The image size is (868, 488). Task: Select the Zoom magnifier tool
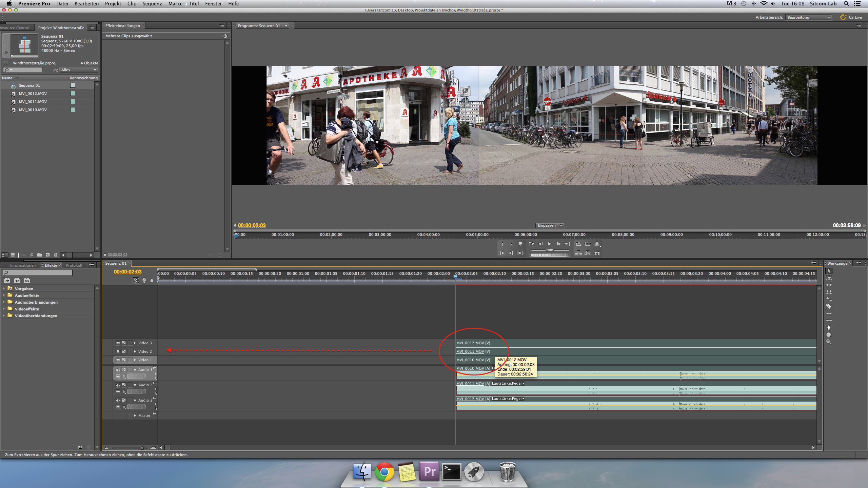pos(829,342)
